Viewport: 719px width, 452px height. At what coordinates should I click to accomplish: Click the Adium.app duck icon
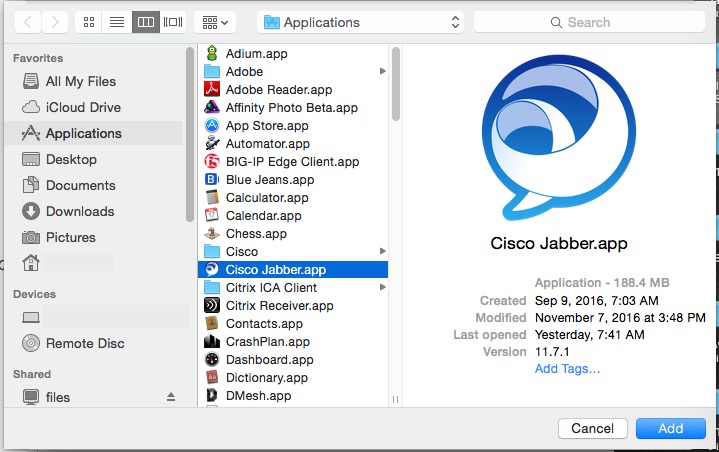211,53
